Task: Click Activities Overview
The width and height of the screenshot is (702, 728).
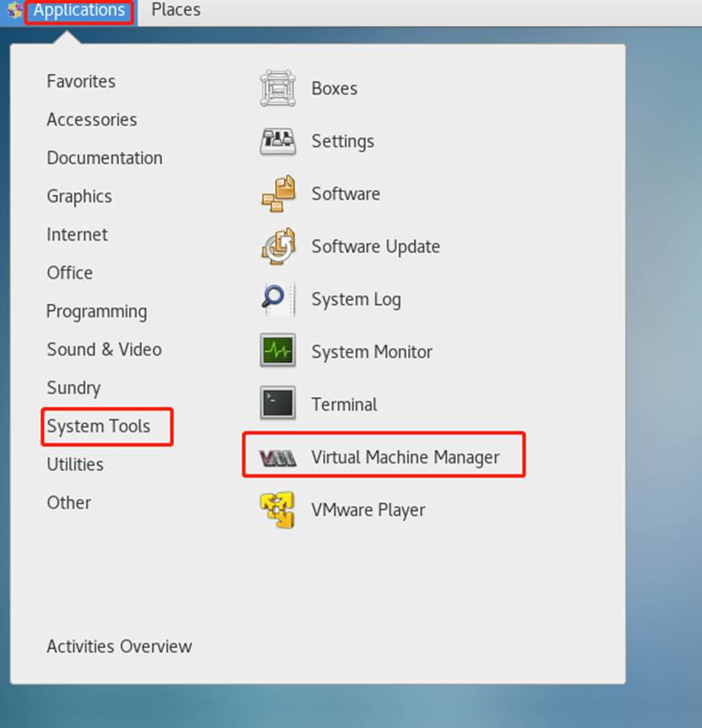Action: (x=119, y=647)
